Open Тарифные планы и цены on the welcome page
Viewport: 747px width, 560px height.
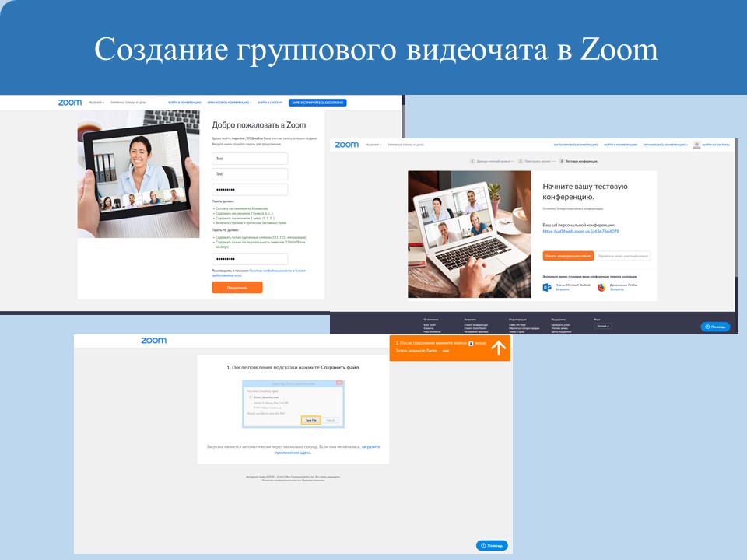click(128, 103)
